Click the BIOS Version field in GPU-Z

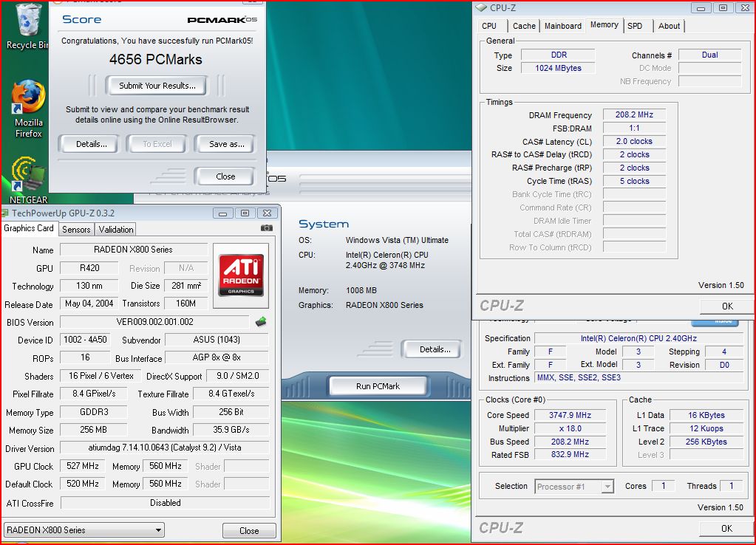(154, 322)
